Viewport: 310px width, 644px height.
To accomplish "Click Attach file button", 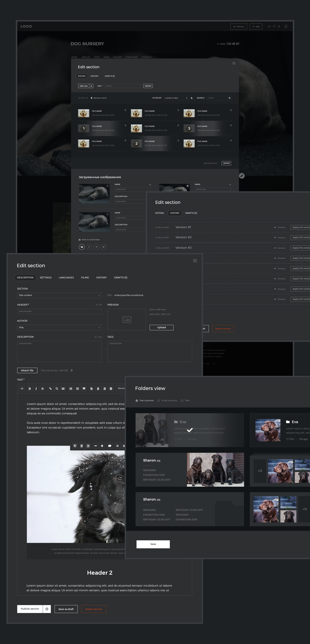I will (27, 370).
